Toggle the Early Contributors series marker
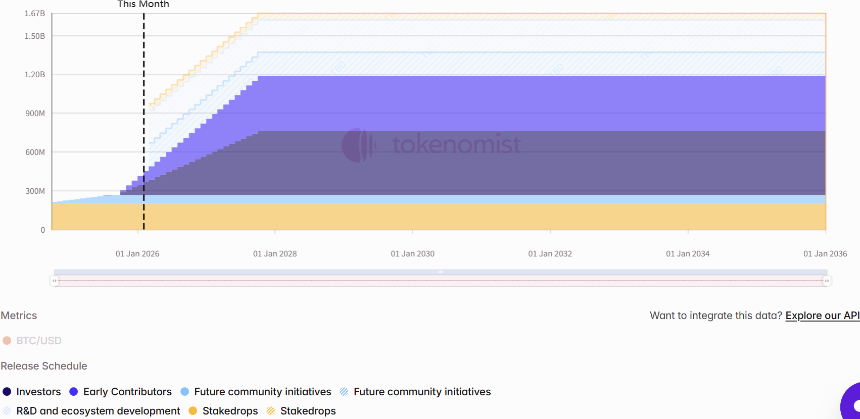This screenshot has height=419, width=860. tap(74, 392)
